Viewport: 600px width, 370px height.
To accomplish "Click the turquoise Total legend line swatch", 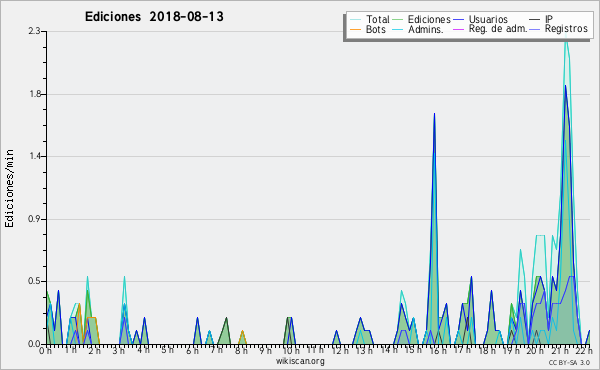I will click(355, 20).
